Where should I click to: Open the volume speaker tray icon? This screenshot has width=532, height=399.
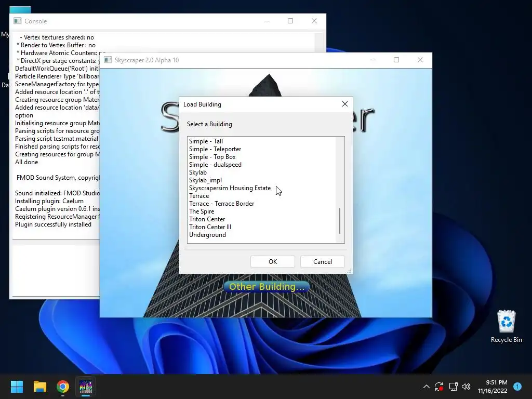[x=466, y=387]
